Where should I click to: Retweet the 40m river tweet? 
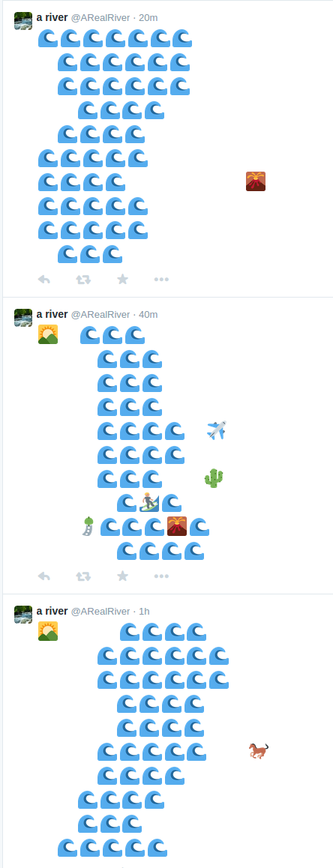click(83, 576)
